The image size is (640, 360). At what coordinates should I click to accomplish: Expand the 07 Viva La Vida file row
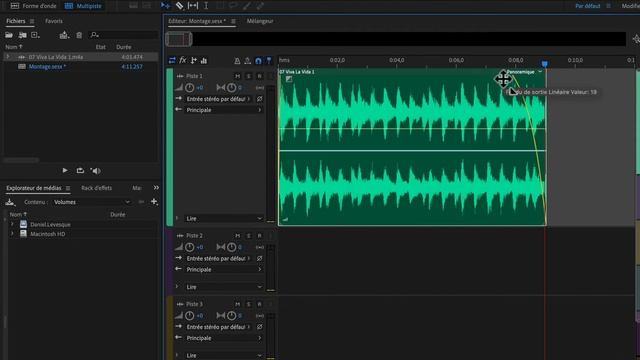point(8,57)
